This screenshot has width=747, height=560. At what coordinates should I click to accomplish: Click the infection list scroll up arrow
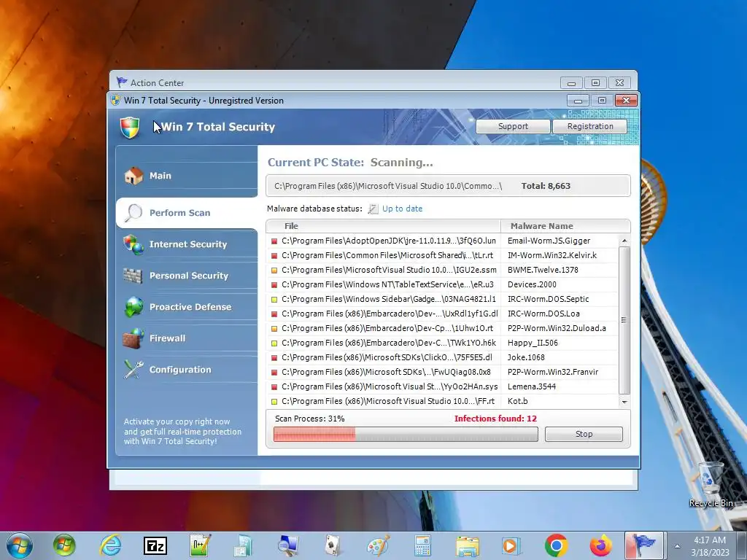point(624,241)
